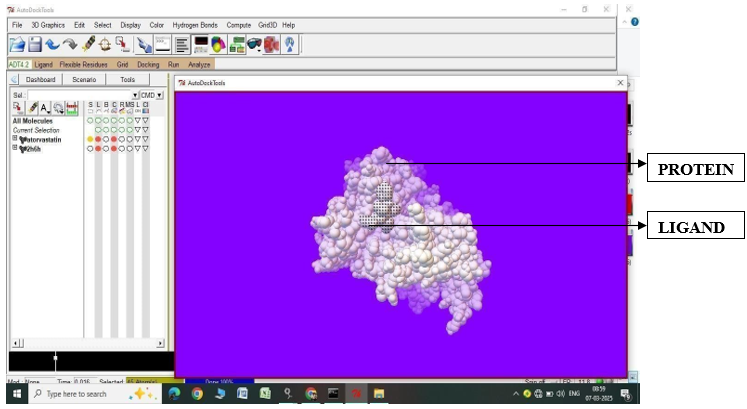Click the save floppy disk icon
The image size is (747, 409).
[35, 44]
